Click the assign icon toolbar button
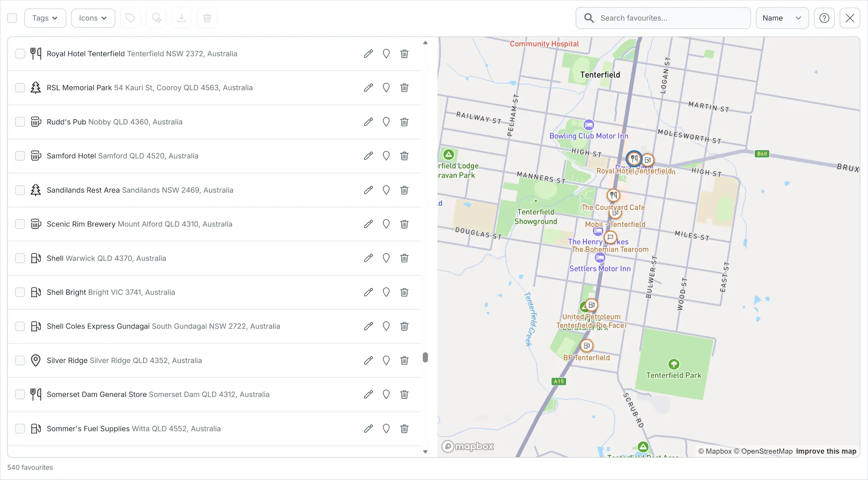868x480 pixels. click(156, 18)
